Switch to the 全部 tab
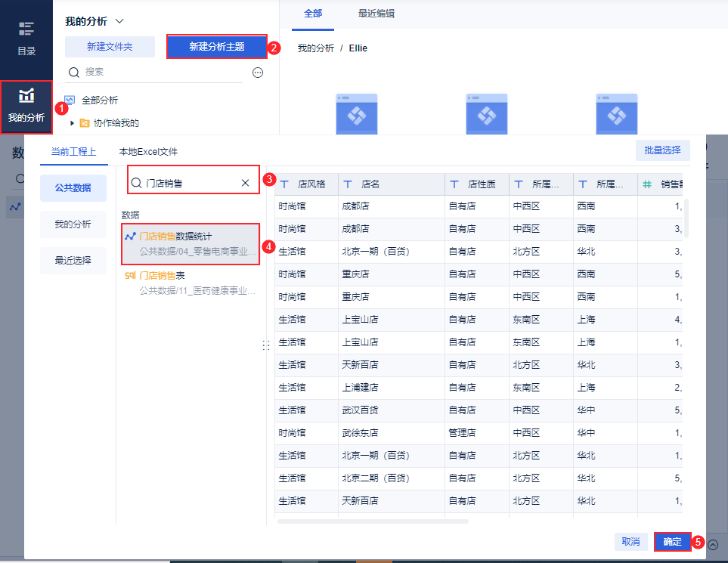728x563 pixels. tap(312, 14)
